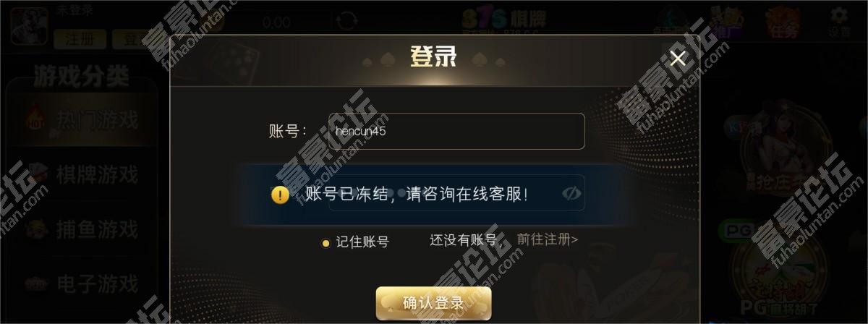868x324 pixels.
Task: Close the 登录 login dialog
Action: [x=678, y=58]
